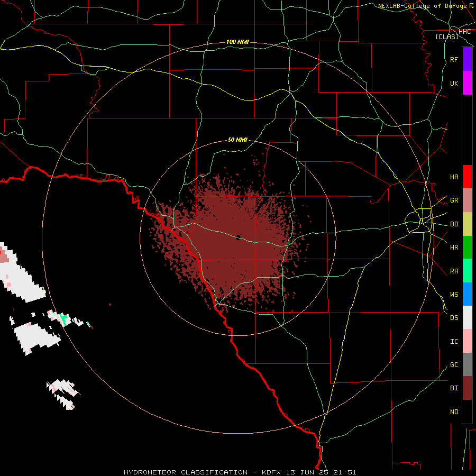This screenshot has height=476, width=476.
Task: Click the HR legend label
Action: coord(454,248)
